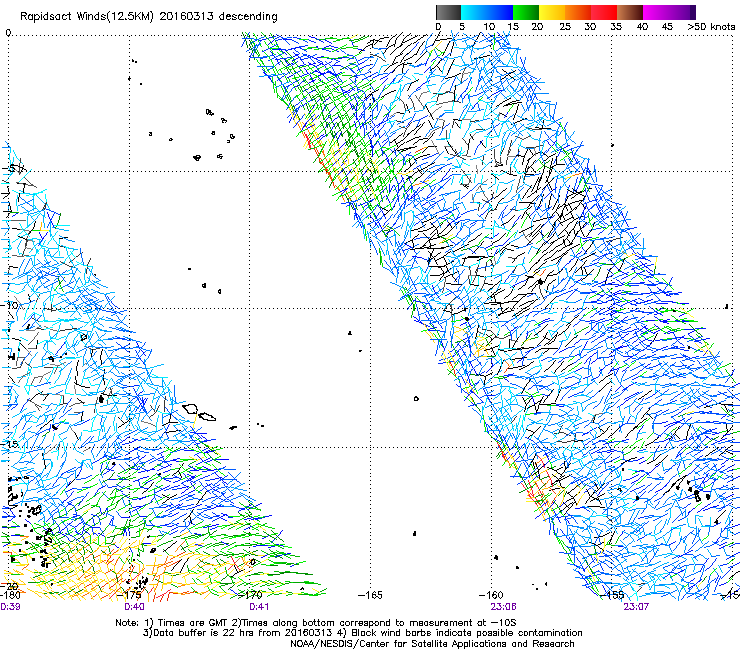Click the latitude label '-10' on left axis
This screenshot has height=650, width=740.
point(10,305)
